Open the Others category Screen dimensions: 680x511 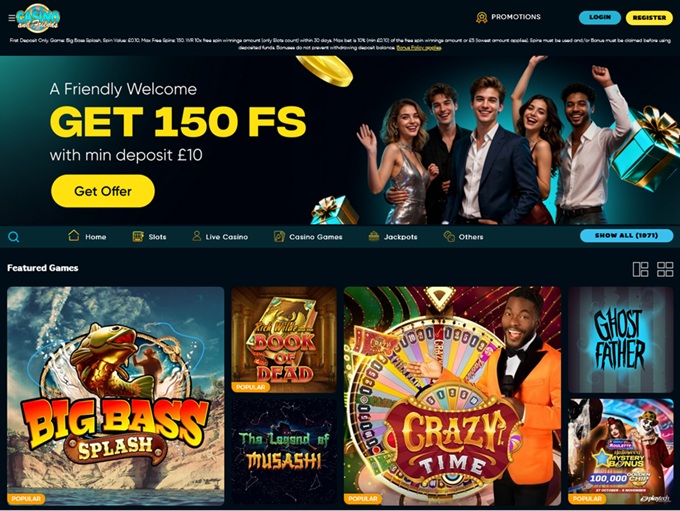(463, 237)
